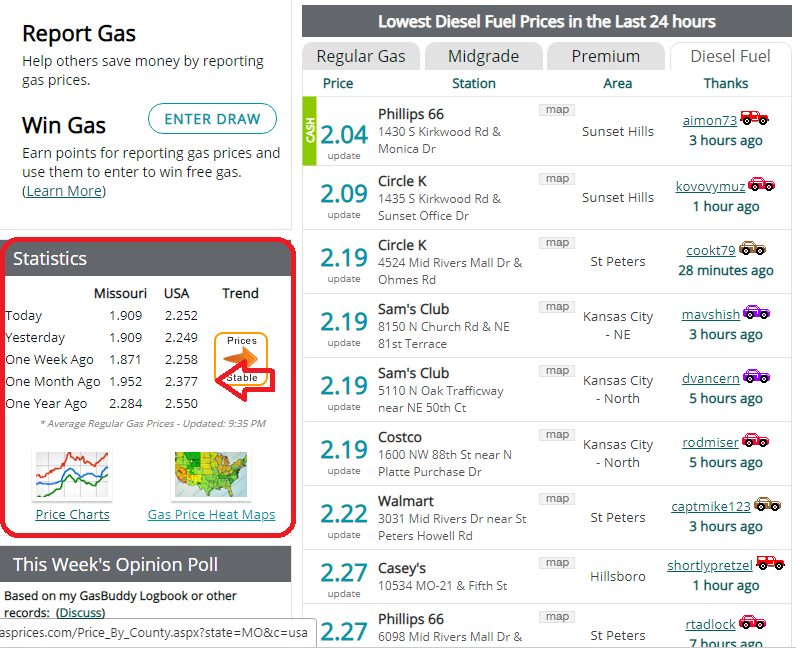Switch to the Premium tab
Viewport: 796px width, 648px height.
(x=606, y=56)
